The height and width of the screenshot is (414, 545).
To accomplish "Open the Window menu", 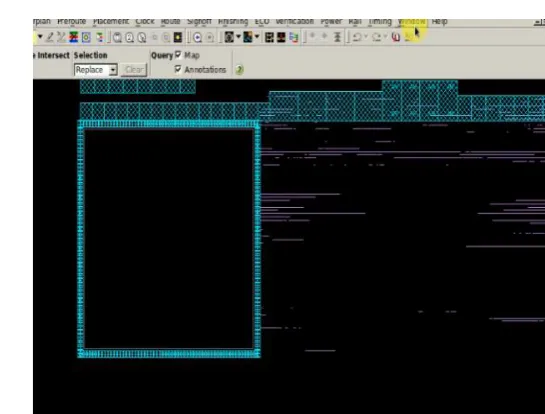I will tap(412, 22).
